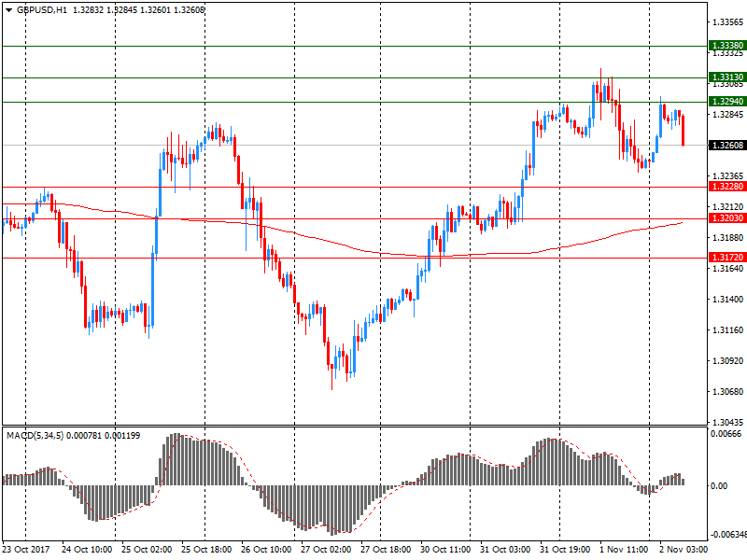This screenshot has height=560, width=747.
Task: Select the green resistance level label 1.32940
Action: (x=727, y=102)
